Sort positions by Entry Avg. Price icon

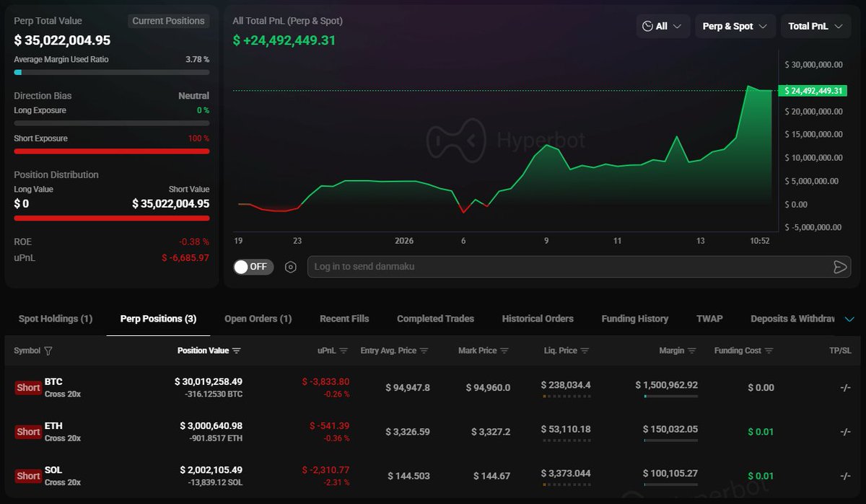pyautogui.click(x=424, y=351)
